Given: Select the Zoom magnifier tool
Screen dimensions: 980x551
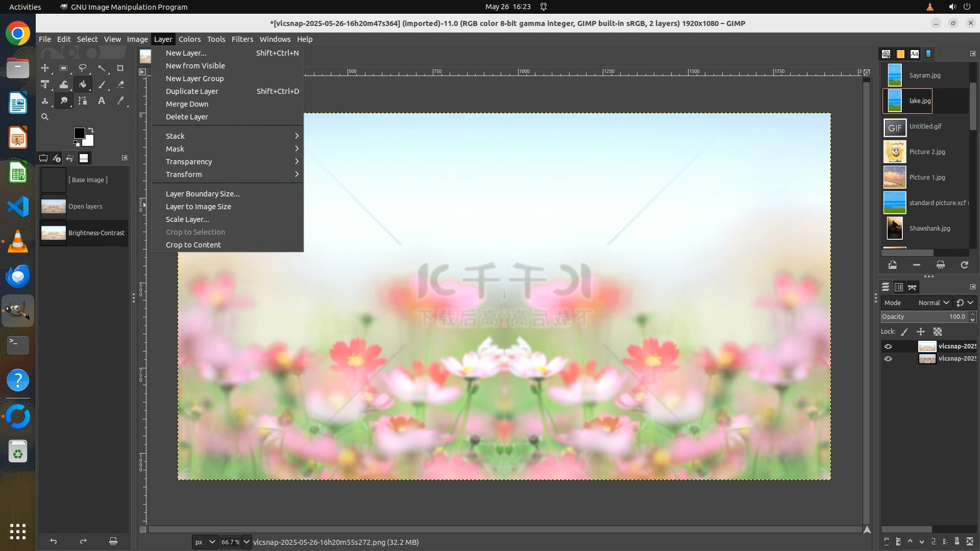Looking at the screenshot, I should click(45, 117).
